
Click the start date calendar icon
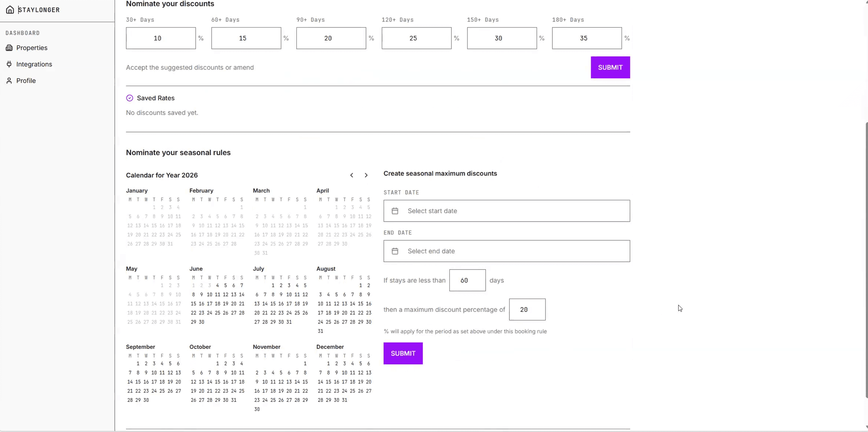coord(395,211)
